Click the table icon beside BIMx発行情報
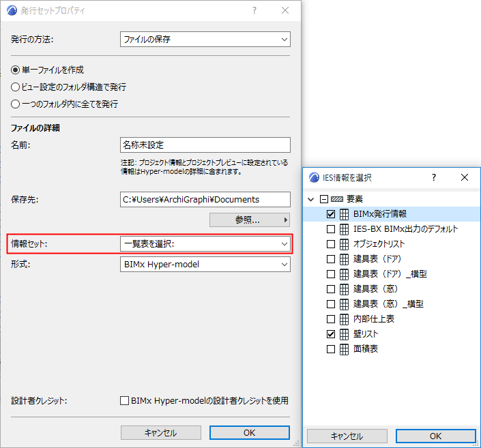This screenshot has height=448, width=481. [x=344, y=214]
